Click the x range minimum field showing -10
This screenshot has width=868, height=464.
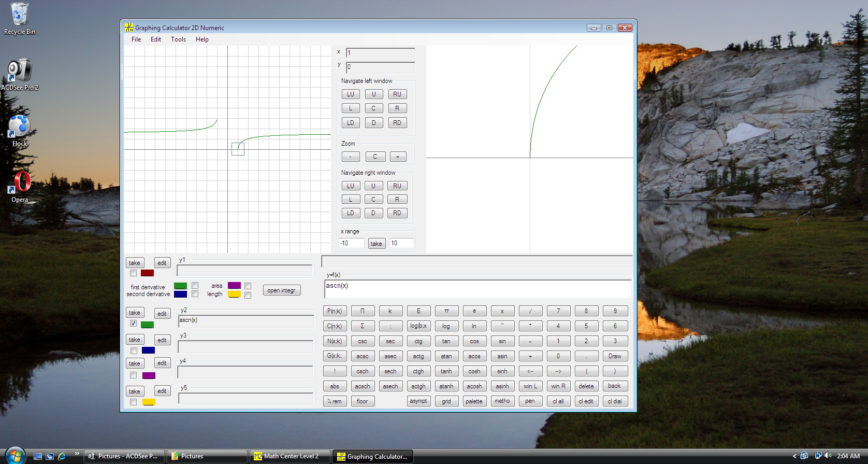pyautogui.click(x=351, y=243)
